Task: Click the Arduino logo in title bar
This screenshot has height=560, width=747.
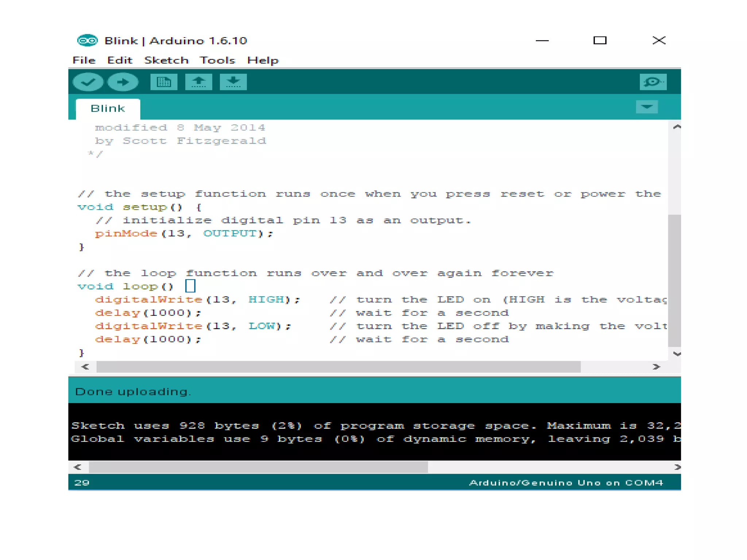Action: [x=87, y=40]
